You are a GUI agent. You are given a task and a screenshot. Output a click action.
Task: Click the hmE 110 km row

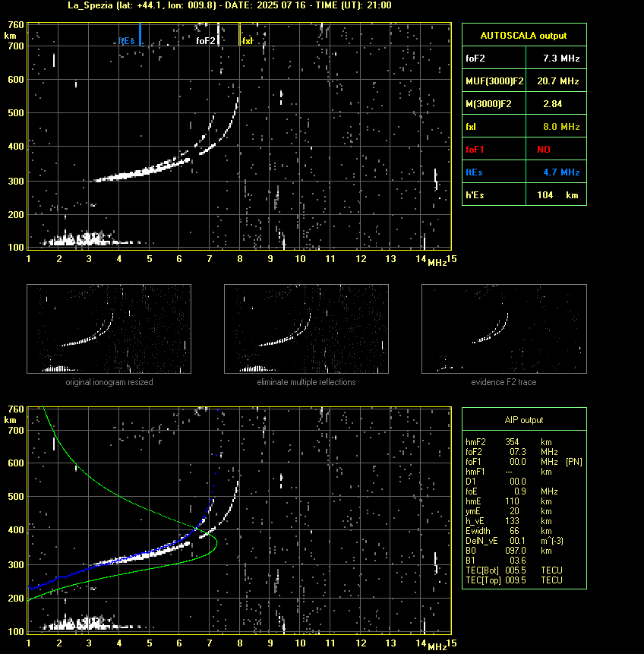509,501
